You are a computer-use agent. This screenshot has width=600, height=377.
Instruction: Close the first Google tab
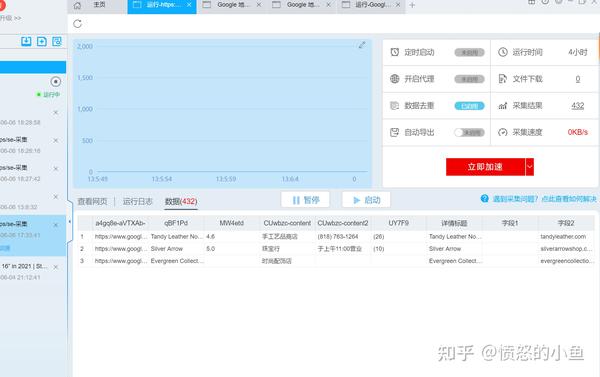pos(259,5)
